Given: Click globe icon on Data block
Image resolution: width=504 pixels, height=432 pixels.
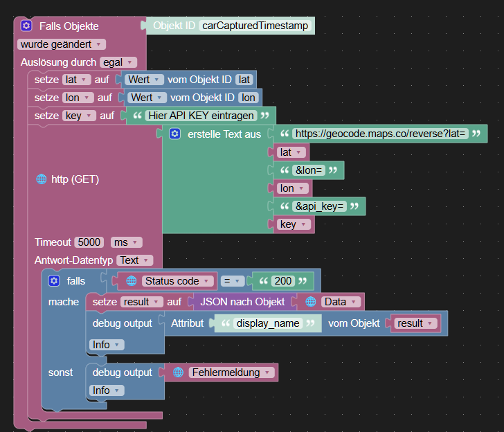Looking at the screenshot, I should 310,302.
